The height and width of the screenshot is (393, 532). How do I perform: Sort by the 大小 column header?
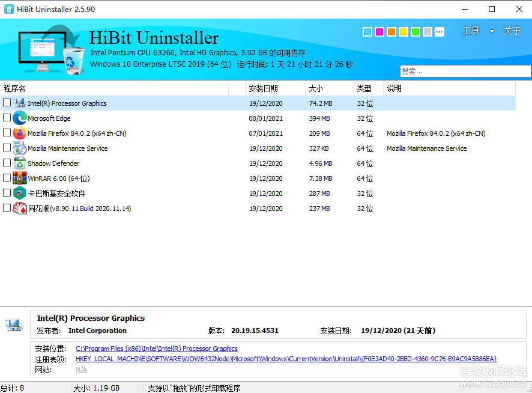(x=329, y=88)
